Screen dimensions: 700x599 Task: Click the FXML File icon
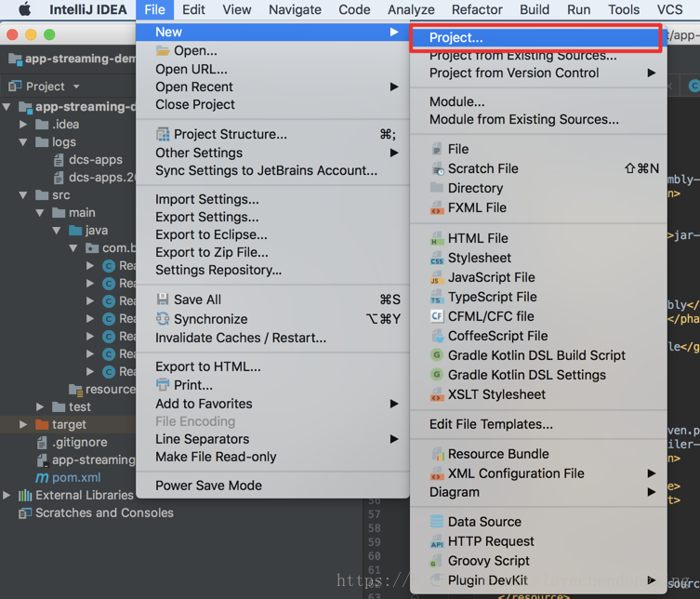(437, 208)
